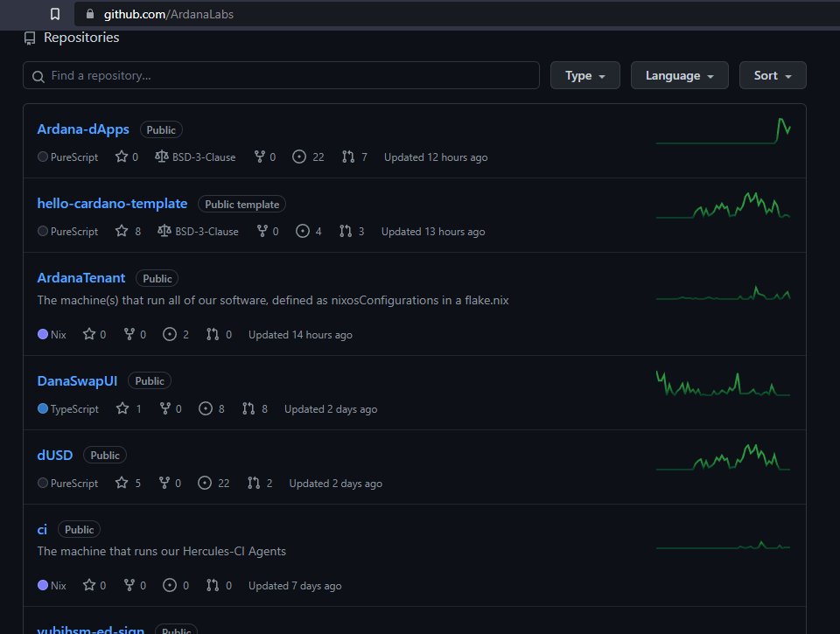Click "Updated 12 hours ago" text

pyautogui.click(x=436, y=157)
